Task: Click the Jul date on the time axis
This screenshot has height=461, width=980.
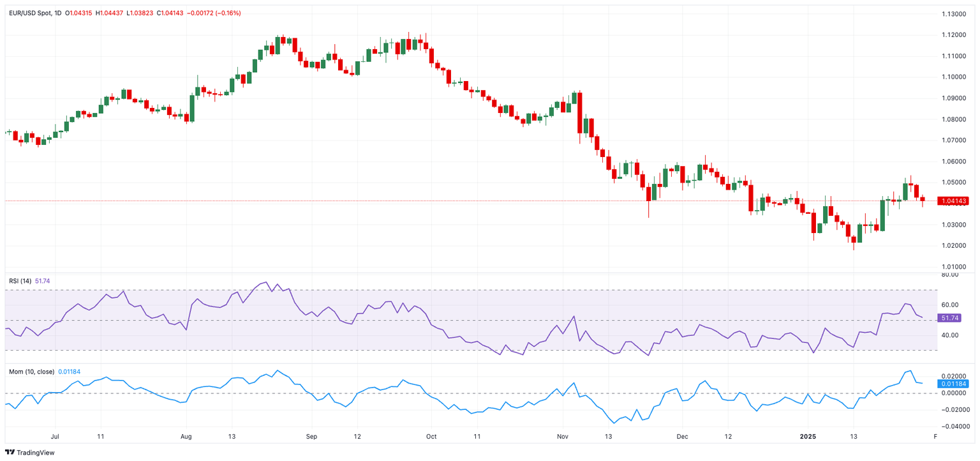Action: (54, 437)
